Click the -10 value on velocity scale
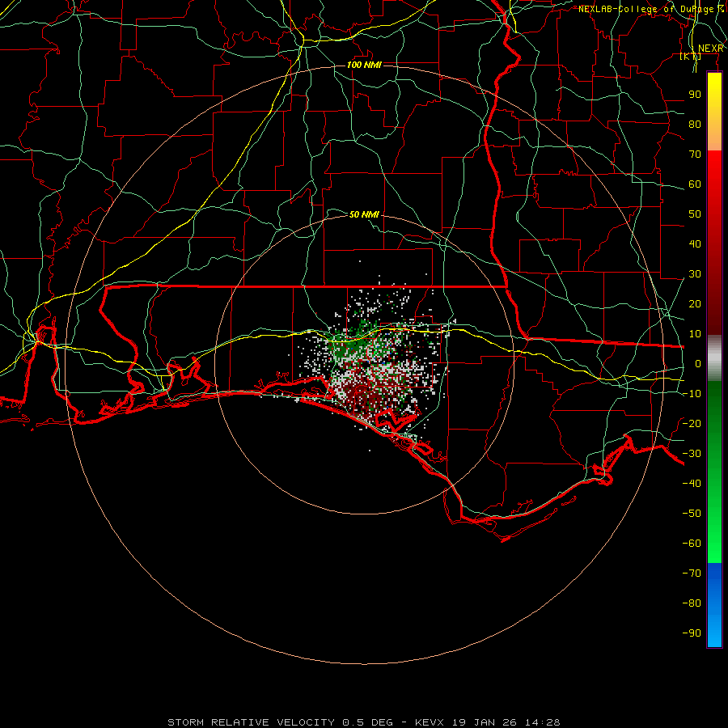The image size is (728, 728). point(692,394)
